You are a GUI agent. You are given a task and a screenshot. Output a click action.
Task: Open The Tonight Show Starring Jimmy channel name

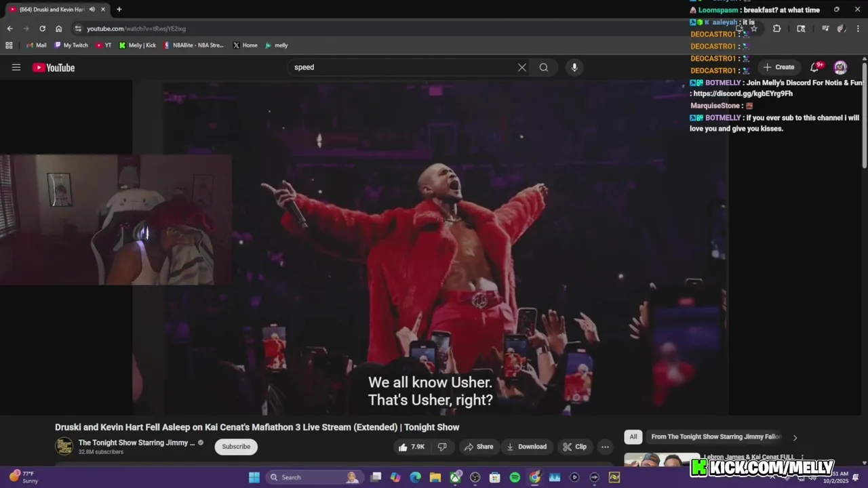(x=136, y=443)
